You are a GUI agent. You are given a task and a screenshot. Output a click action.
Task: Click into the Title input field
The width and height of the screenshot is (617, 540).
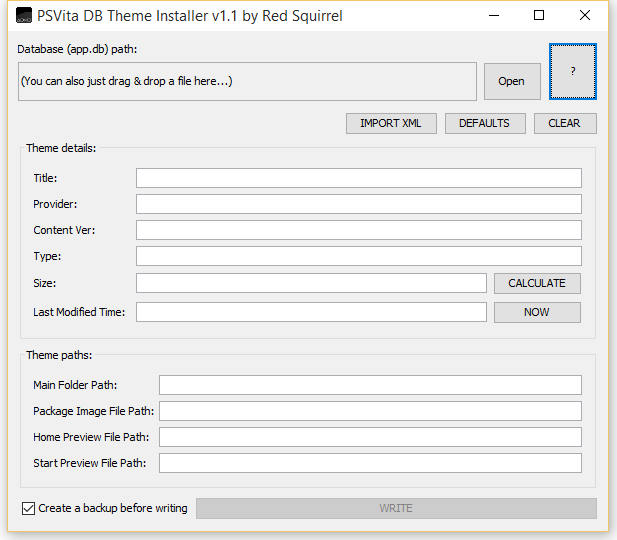coord(358,178)
